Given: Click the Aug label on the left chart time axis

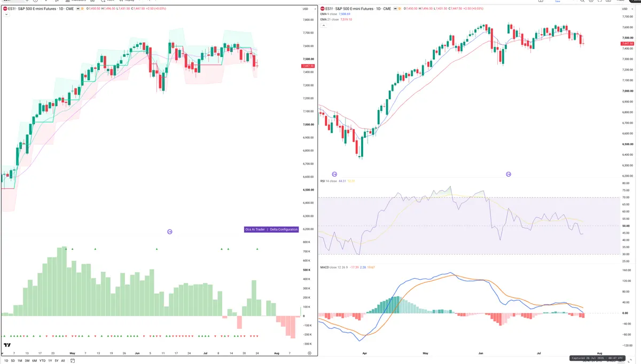Looking at the screenshot, I should coord(276,353).
